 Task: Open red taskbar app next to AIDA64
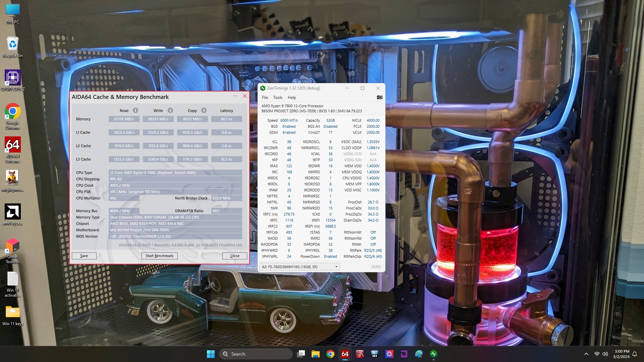click(360, 354)
